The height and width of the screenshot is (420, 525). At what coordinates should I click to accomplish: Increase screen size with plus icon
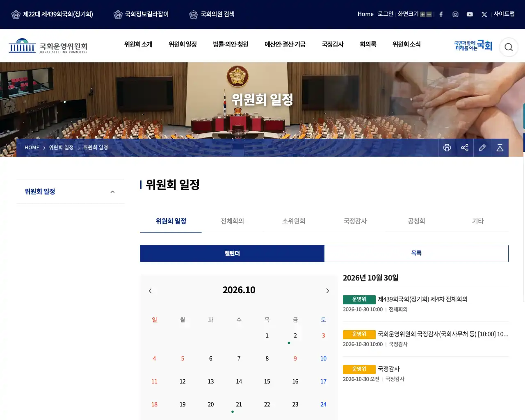(422, 14)
